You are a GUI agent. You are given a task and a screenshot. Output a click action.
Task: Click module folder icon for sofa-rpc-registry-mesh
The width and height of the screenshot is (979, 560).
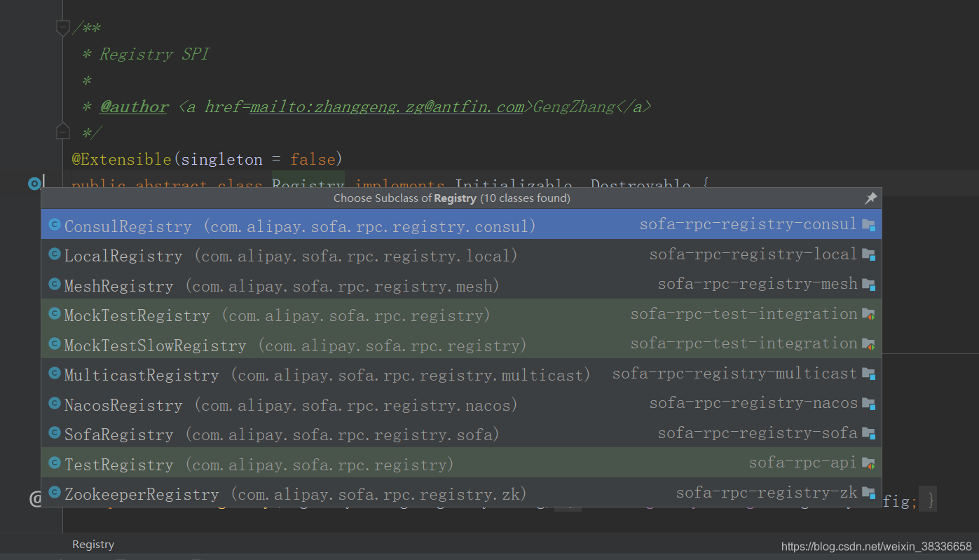pos(869,285)
